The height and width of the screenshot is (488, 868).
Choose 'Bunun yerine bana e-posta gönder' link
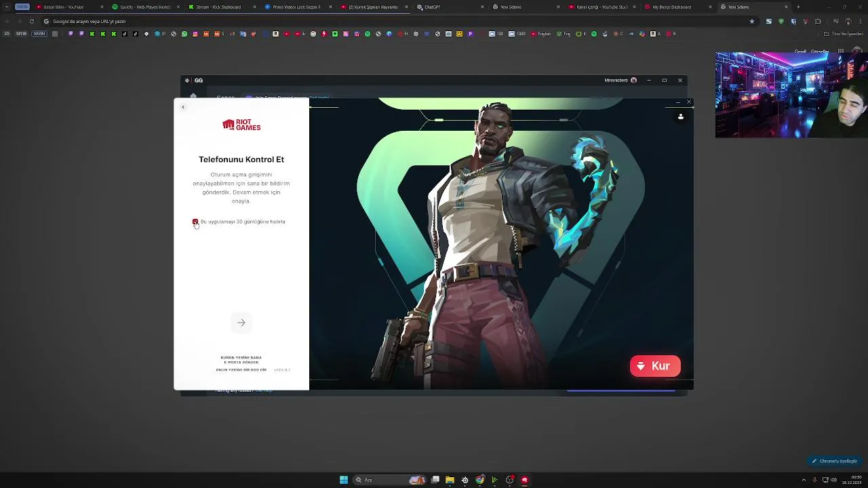coord(241,360)
